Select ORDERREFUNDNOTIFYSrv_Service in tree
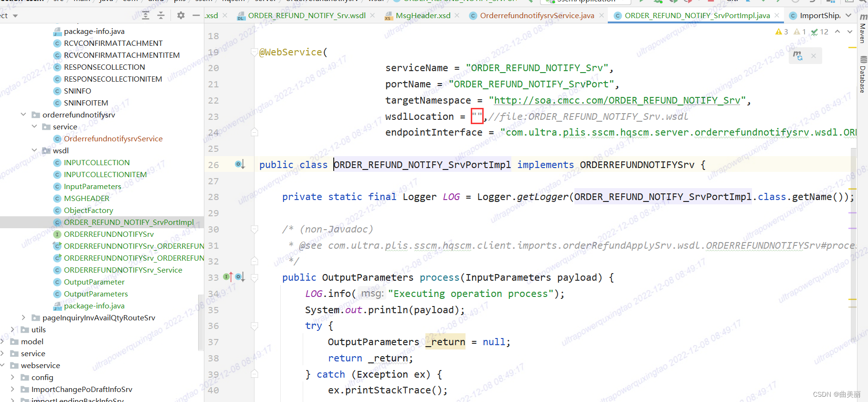Viewport: 868px width, 402px height. click(123, 270)
